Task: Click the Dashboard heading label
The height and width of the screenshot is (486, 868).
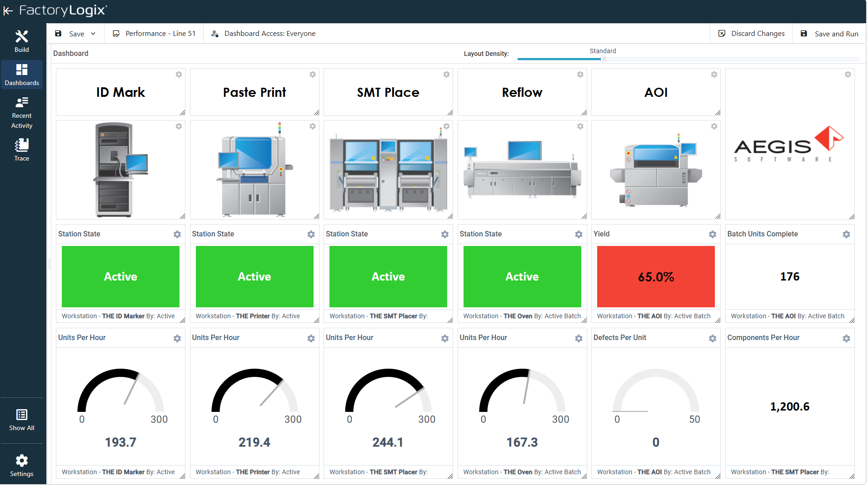Action: (x=71, y=54)
